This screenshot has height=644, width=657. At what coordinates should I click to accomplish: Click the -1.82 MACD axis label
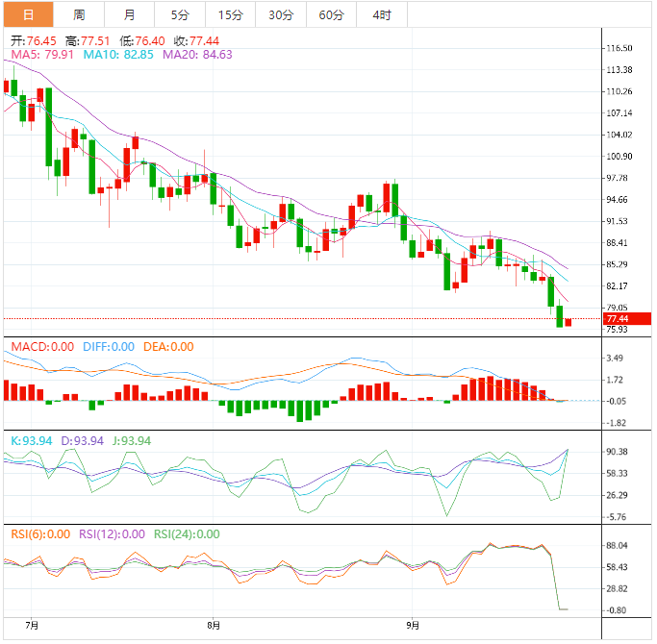pyautogui.click(x=615, y=423)
